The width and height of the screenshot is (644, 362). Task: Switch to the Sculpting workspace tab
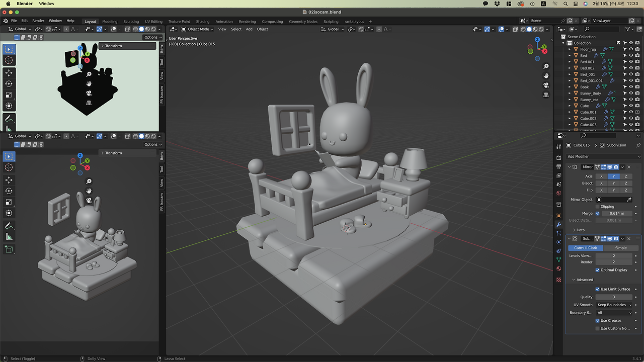point(131,22)
